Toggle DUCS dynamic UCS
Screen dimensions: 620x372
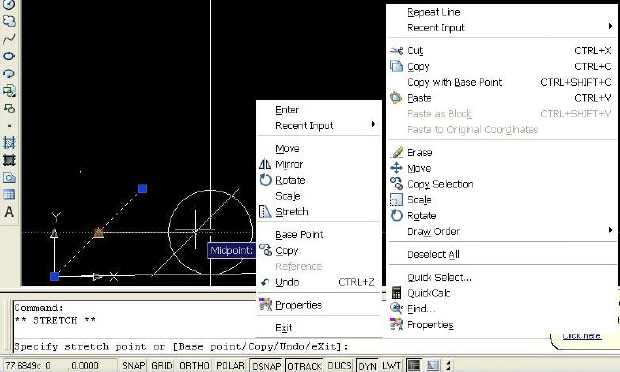tap(340, 365)
